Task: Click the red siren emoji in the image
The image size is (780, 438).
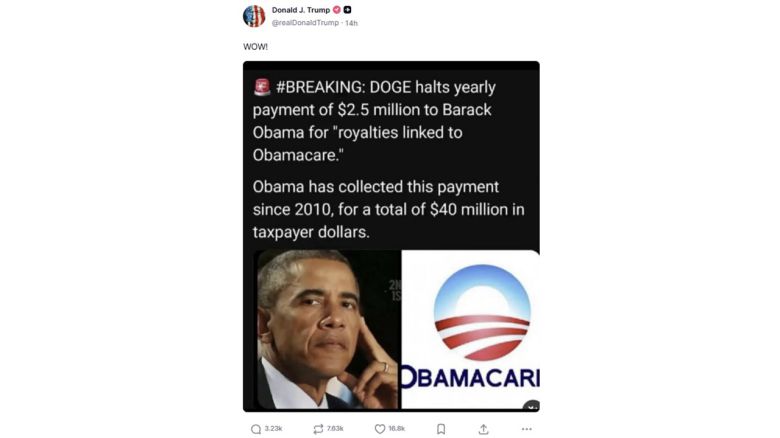Action: 262,87
